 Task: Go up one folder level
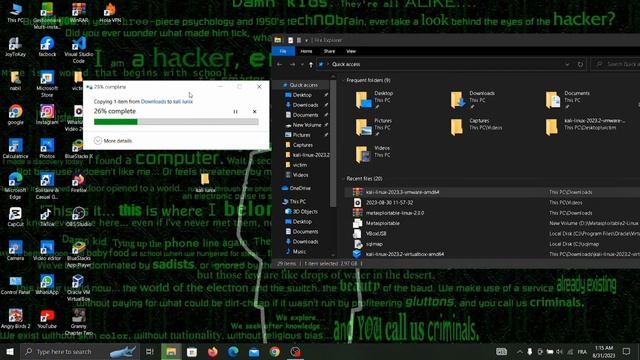point(311,64)
